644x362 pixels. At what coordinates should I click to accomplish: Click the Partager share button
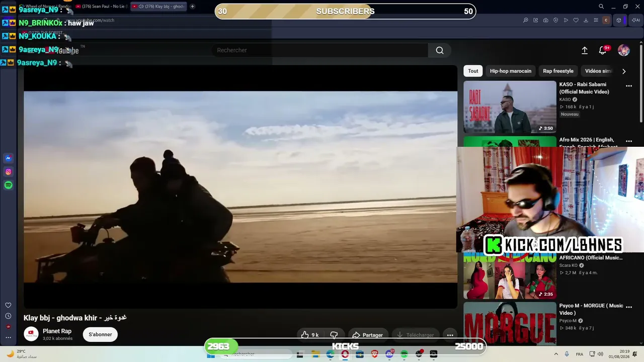(x=367, y=335)
